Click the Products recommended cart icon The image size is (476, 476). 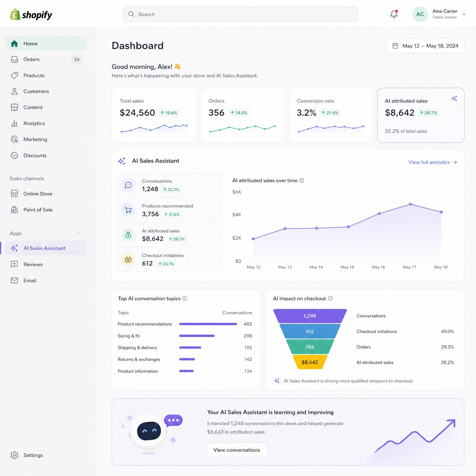pyautogui.click(x=128, y=210)
